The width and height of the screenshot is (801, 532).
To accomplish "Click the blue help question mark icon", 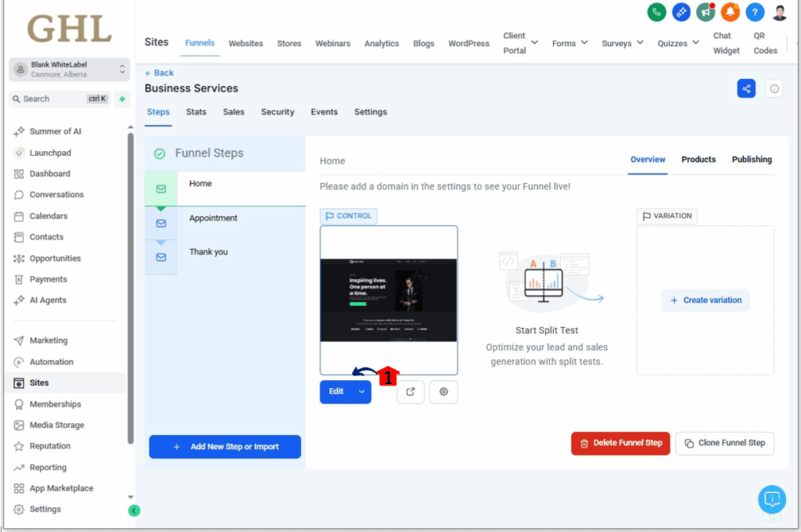I will [755, 13].
